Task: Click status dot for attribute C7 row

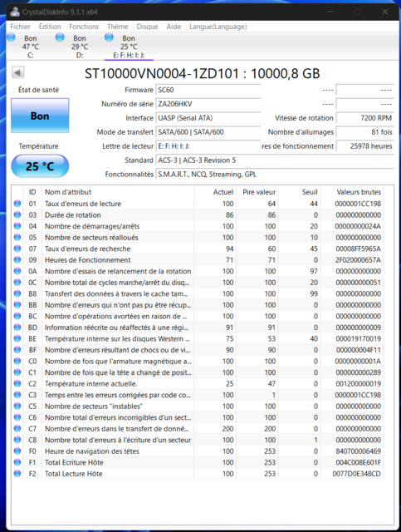Action: point(17,429)
